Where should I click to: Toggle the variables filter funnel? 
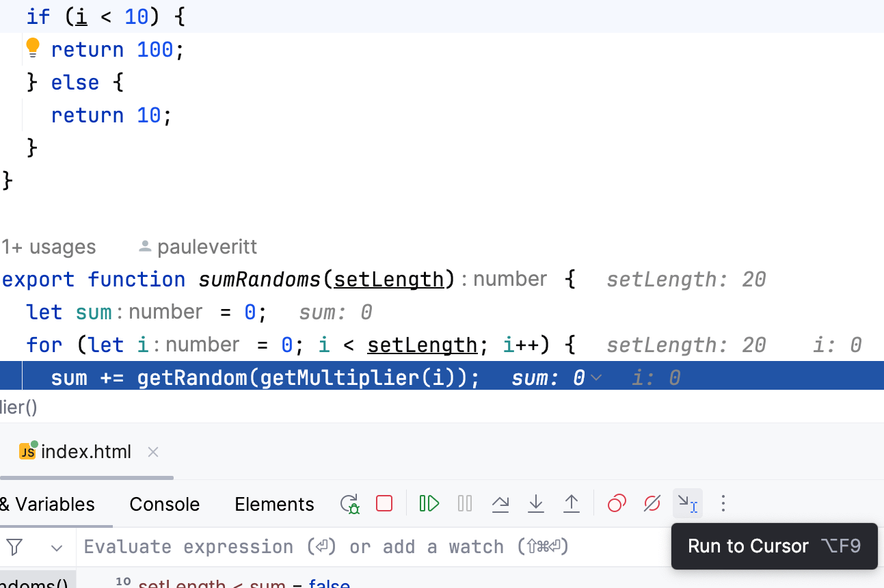(x=14, y=546)
